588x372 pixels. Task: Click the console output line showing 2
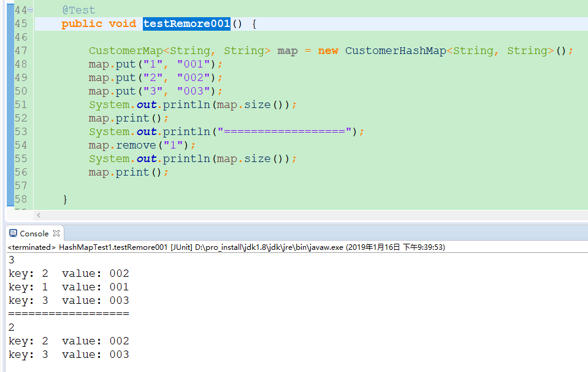pyautogui.click(x=11, y=327)
